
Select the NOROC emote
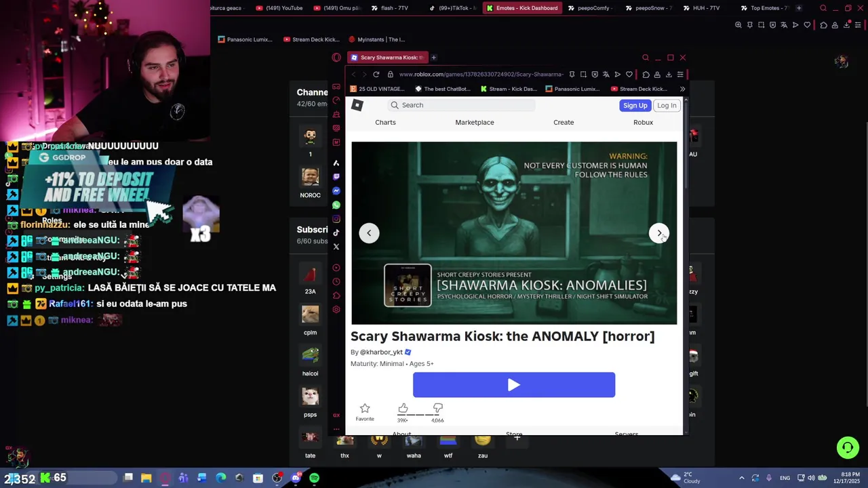310,183
